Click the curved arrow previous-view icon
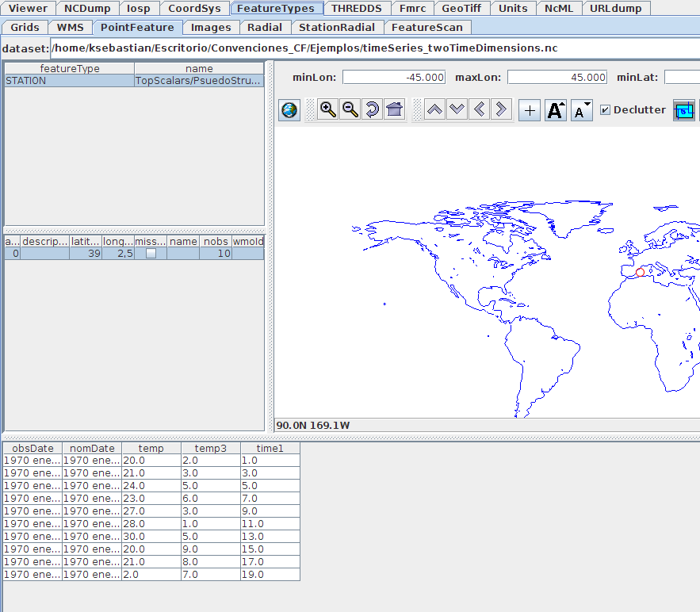Screen dimensions: 700x612 pos(372,110)
